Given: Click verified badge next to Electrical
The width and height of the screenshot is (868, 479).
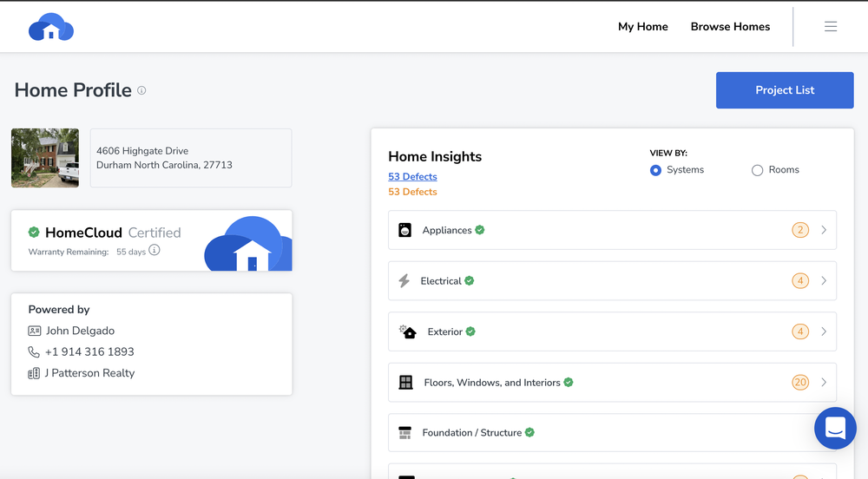Looking at the screenshot, I should pos(470,280).
